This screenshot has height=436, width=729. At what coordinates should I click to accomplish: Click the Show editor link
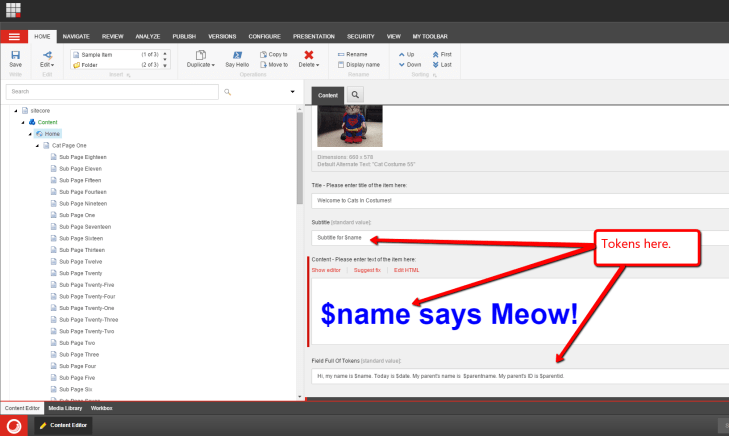point(326,270)
